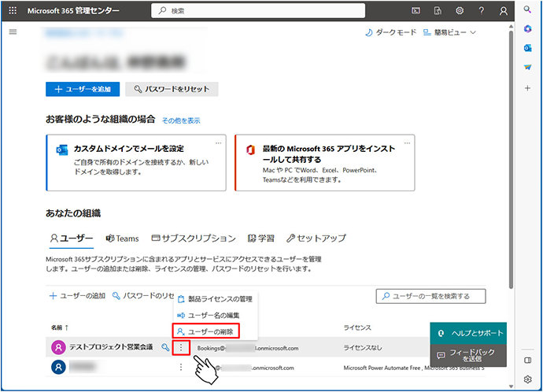Click the top 検索 search box
Screen dimensions: 543x392
[x=258, y=11]
